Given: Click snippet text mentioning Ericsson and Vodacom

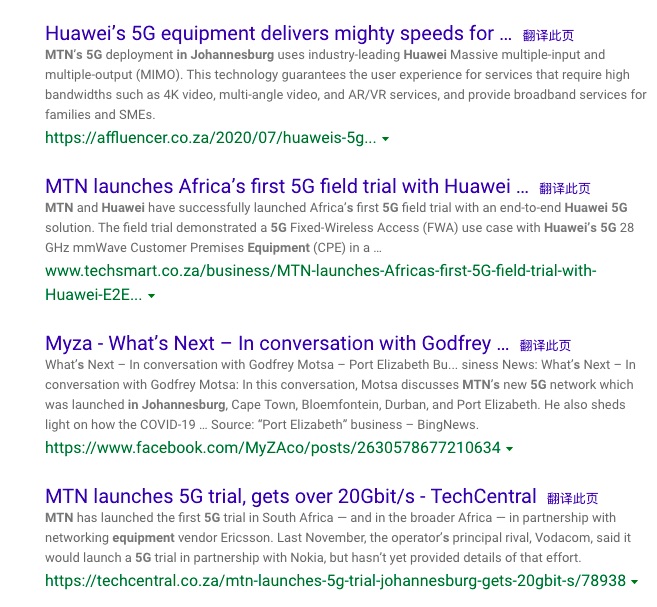Looking at the screenshot, I should coord(338,537).
